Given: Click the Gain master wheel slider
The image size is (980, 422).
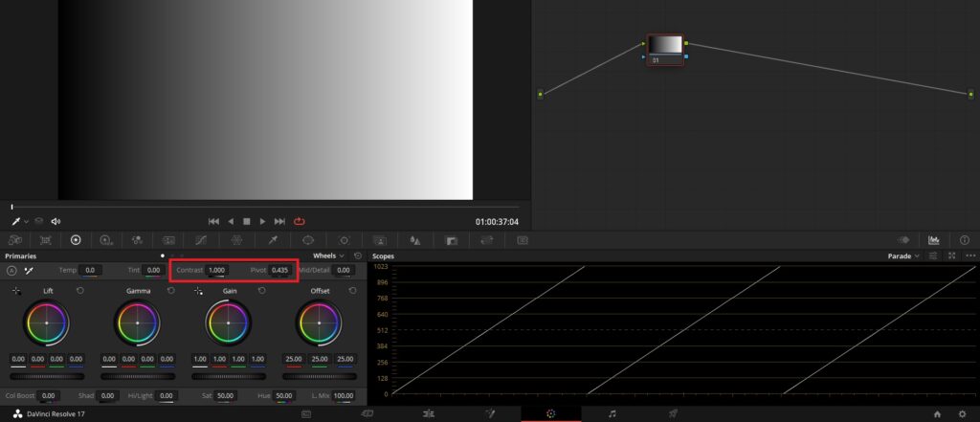Looking at the screenshot, I should [x=228, y=376].
